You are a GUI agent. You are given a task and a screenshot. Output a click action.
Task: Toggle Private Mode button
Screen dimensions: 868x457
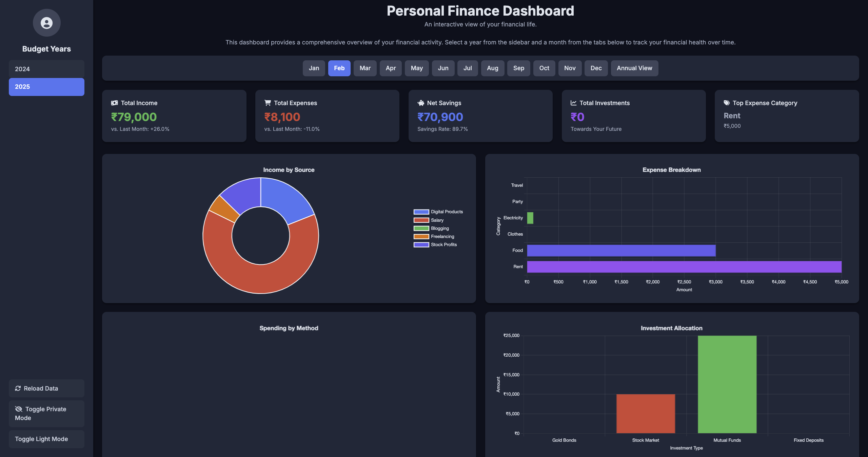click(x=46, y=414)
